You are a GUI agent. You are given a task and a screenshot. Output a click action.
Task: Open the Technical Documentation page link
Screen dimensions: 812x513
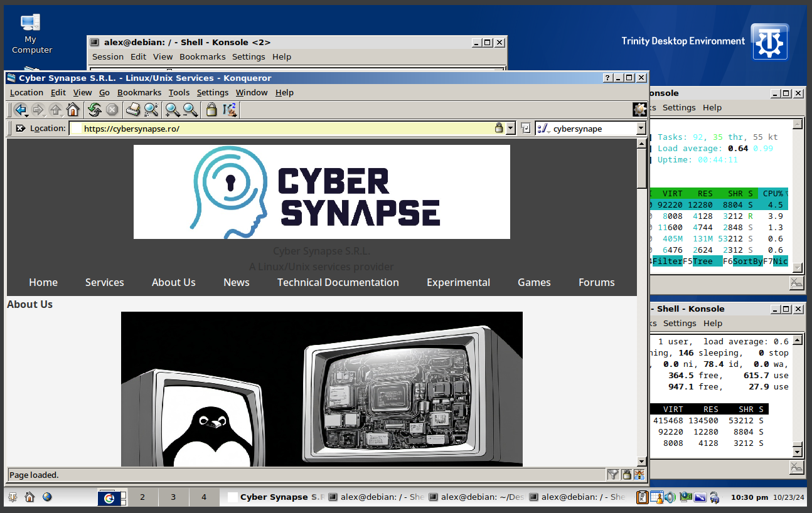[x=338, y=282]
